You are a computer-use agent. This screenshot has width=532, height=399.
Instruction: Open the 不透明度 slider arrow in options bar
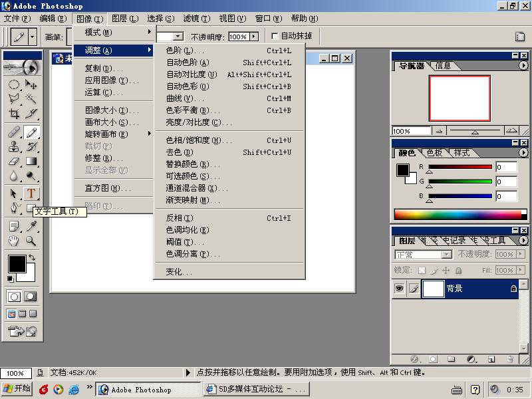(254, 37)
